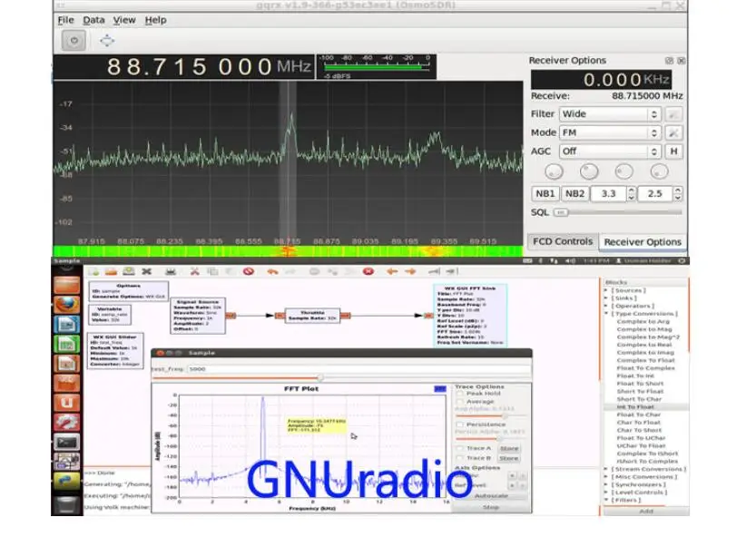Select the WX GUI Slider block
Image resolution: width=756 pixels, height=537 pixels.
[x=114, y=350]
